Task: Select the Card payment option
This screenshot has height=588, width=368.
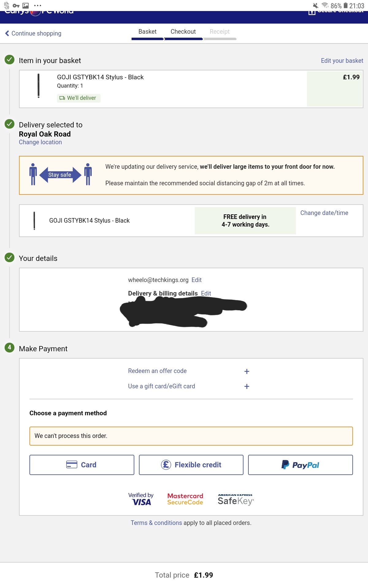Action: coord(82,465)
